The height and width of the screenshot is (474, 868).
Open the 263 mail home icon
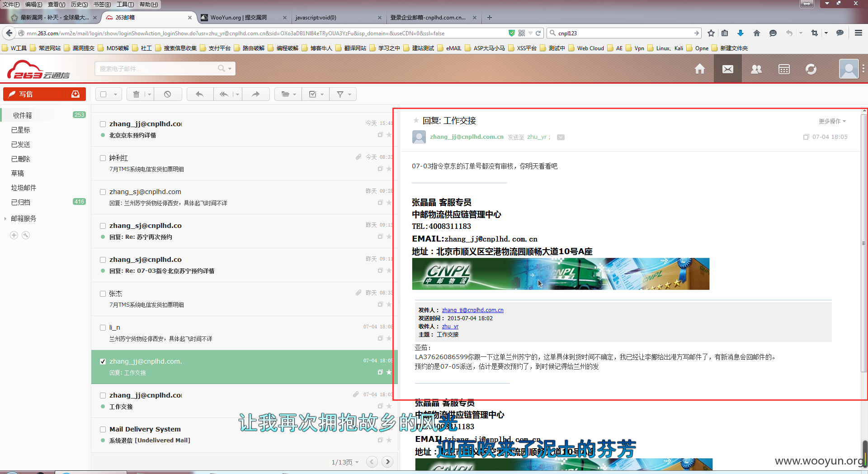(x=700, y=69)
